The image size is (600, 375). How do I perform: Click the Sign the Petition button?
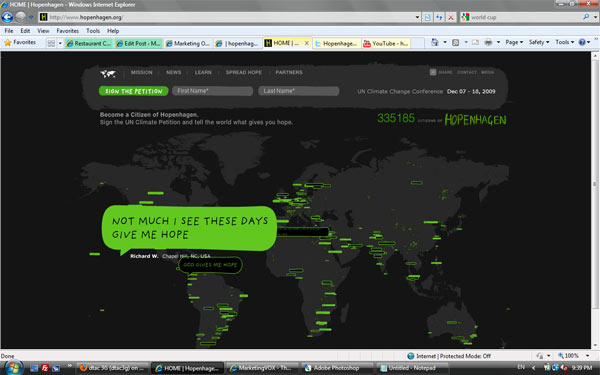[x=134, y=91]
